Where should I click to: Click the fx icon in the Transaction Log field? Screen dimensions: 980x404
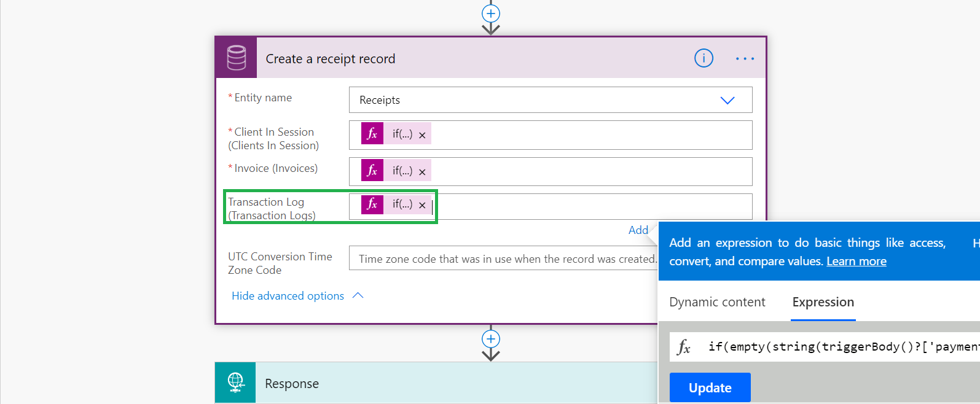click(372, 204)
